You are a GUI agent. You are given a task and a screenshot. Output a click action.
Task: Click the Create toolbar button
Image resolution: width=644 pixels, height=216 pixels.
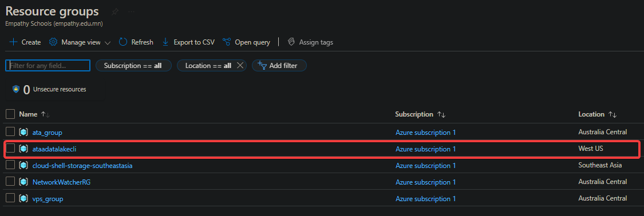25,42
